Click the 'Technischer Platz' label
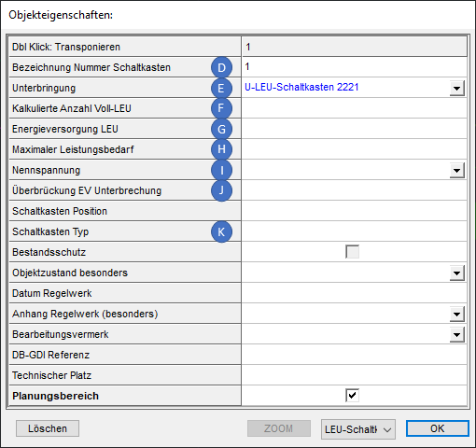 pyautogui.click(x=51, y=375)
